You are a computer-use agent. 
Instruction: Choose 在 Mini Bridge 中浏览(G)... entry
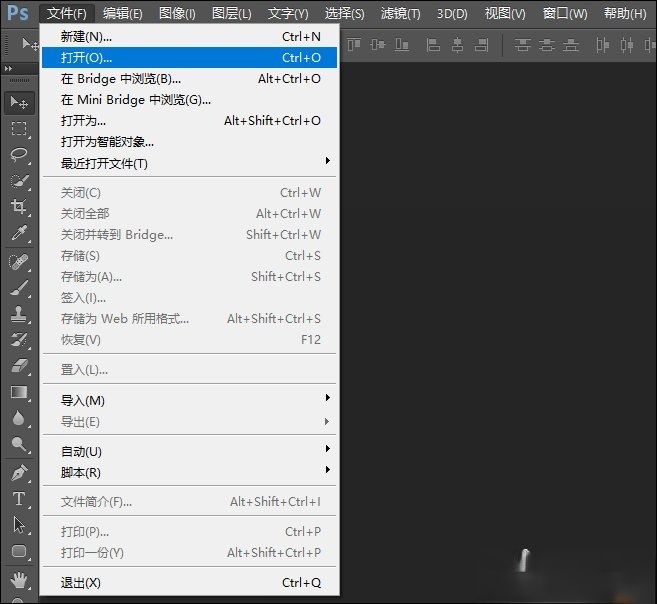point(189,100)
